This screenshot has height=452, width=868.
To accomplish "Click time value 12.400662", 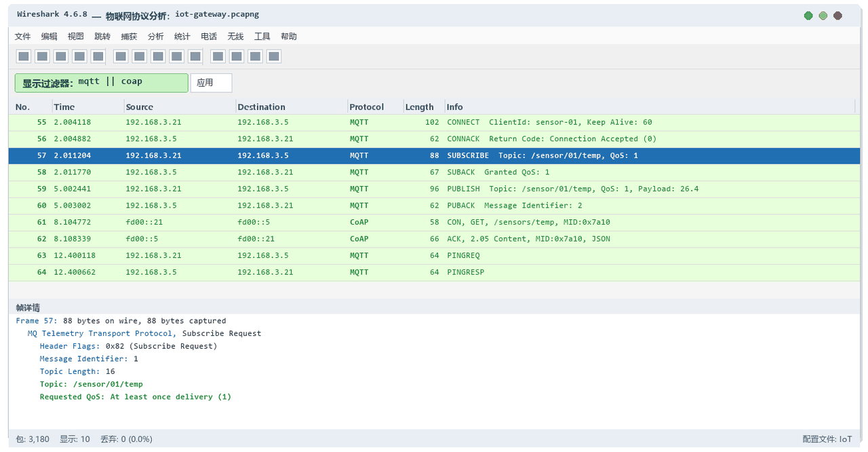I will [75, 272].
